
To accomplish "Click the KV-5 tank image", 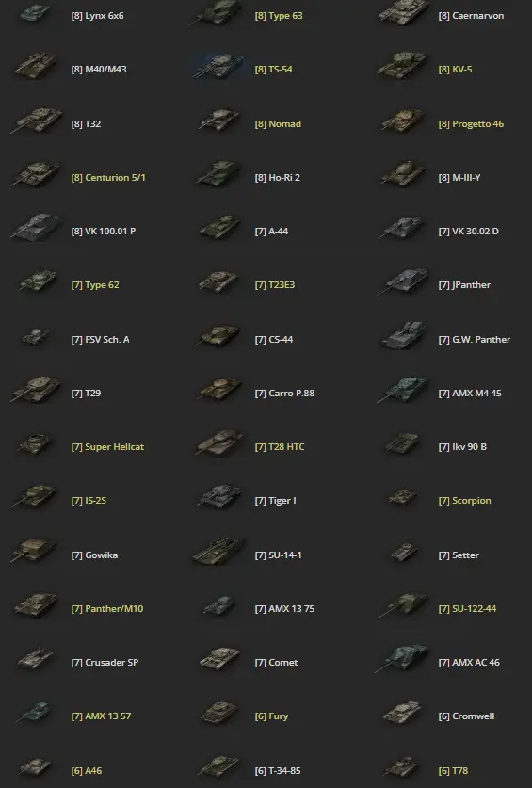I will (x=403, y=66).
